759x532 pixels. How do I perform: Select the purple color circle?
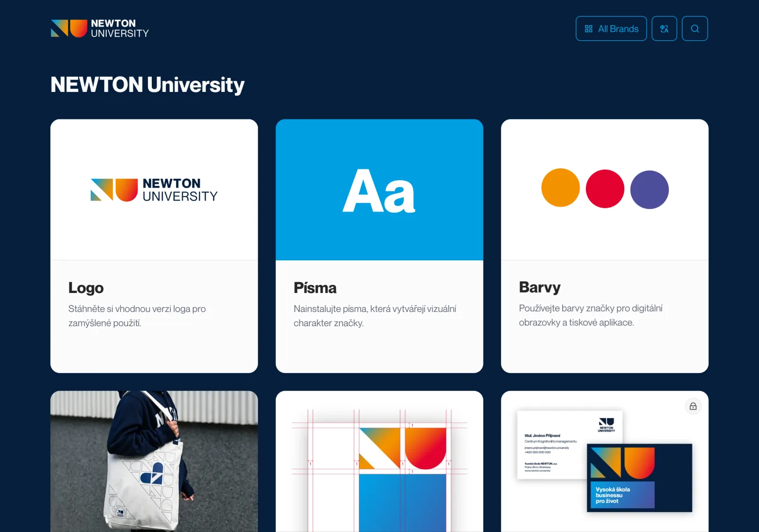649,190
